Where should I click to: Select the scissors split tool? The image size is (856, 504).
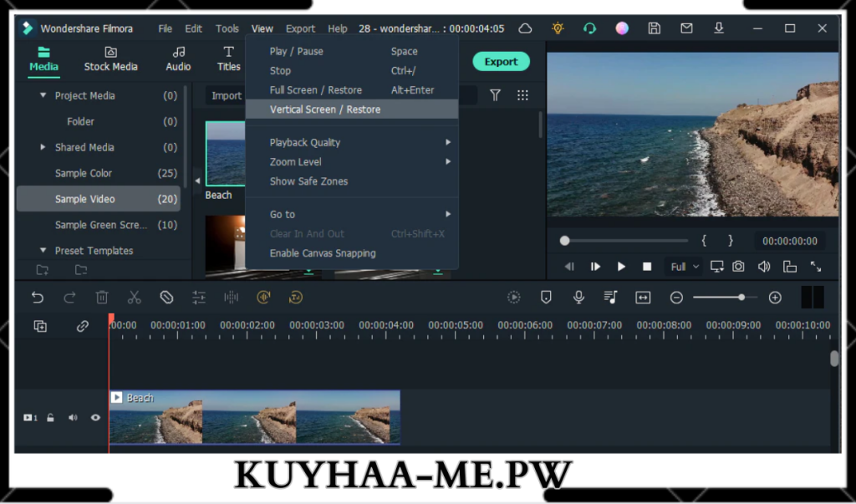pos(134,298)
